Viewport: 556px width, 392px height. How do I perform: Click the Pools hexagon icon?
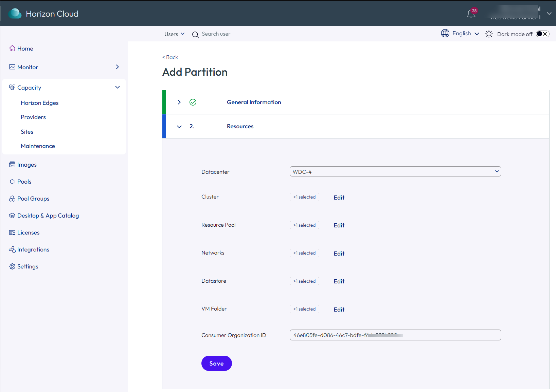(x=12, y=182)
